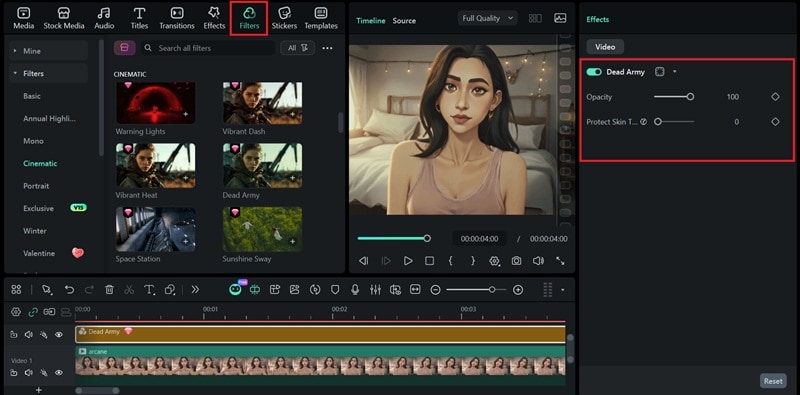The image size is (800, 395).
Task: Click the preview playback progress slider
Action: click(x=393, y=238)
